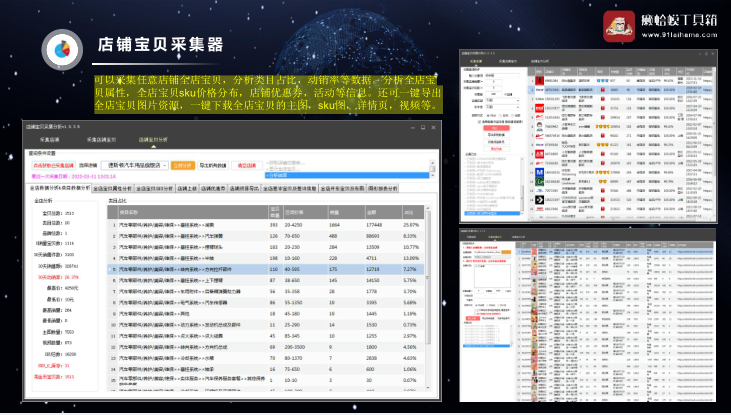This screenshot has width=731, height=415.
Task: Switch to 采集店铺宝贝 tab in main window
Action: tap(101, 140)
